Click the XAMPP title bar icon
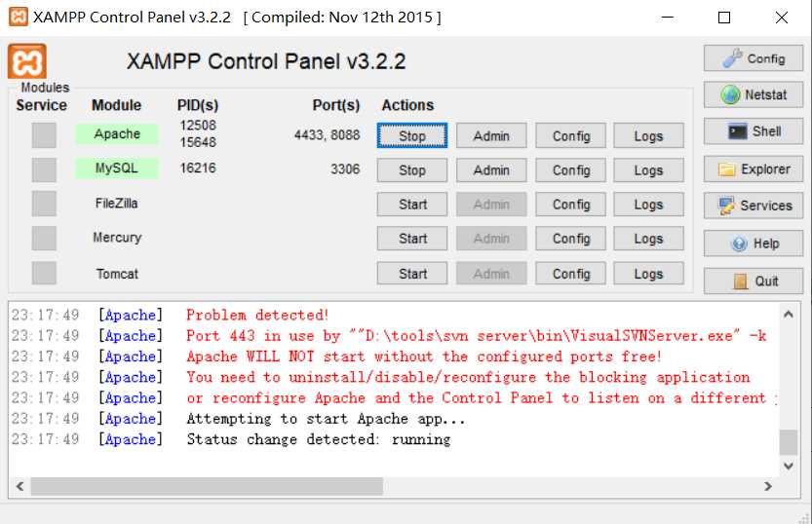 (x=19, y=17)
